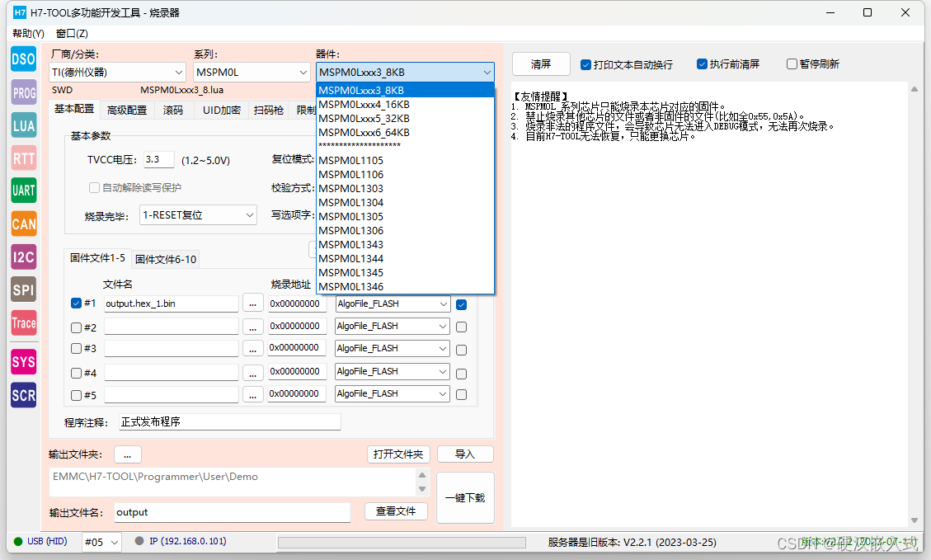Collapse the 器件 device dropdown

[405, 73]
